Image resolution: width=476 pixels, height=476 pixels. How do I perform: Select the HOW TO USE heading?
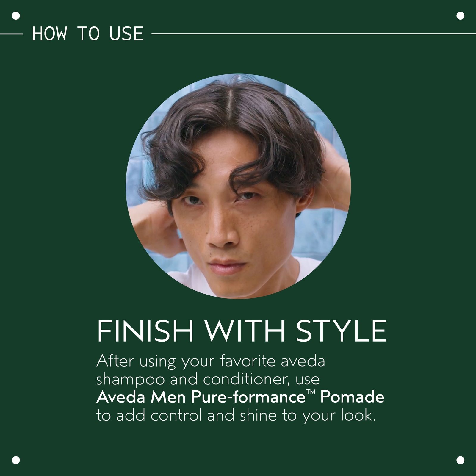88,34
